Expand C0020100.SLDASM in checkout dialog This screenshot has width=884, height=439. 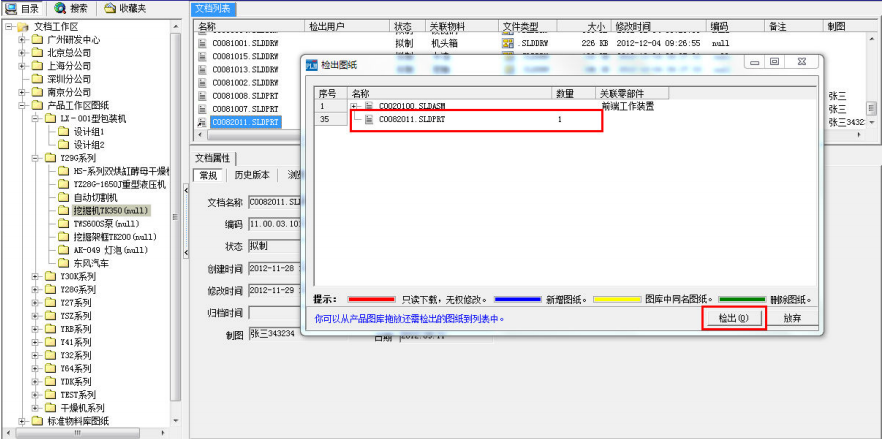pos(354,105)
